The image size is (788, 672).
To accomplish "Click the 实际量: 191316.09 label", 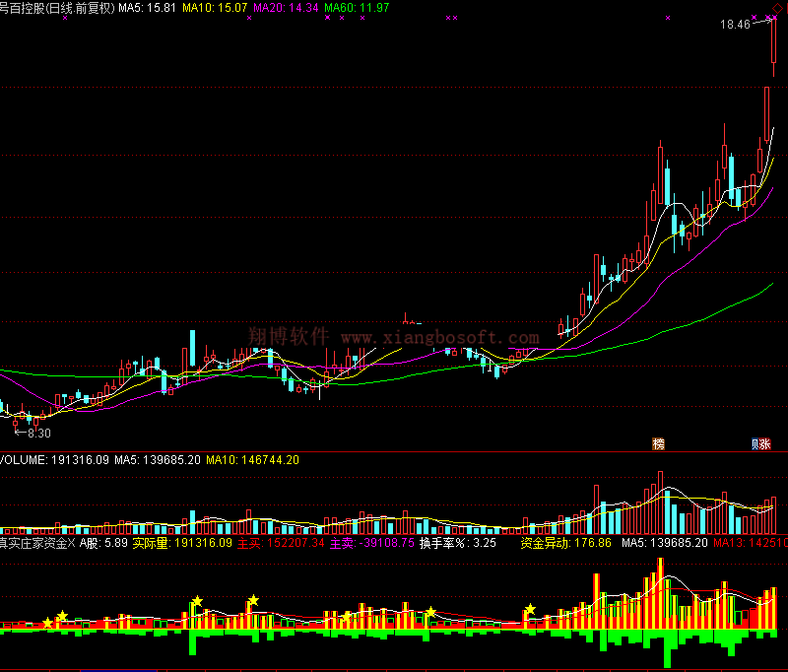I will pyautogui.click(x=182, y=543).
